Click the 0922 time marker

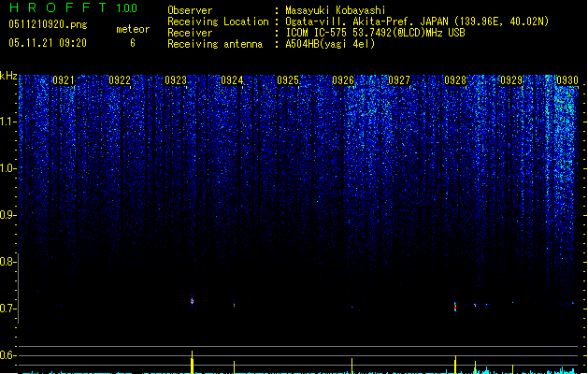tap(120, 80)
